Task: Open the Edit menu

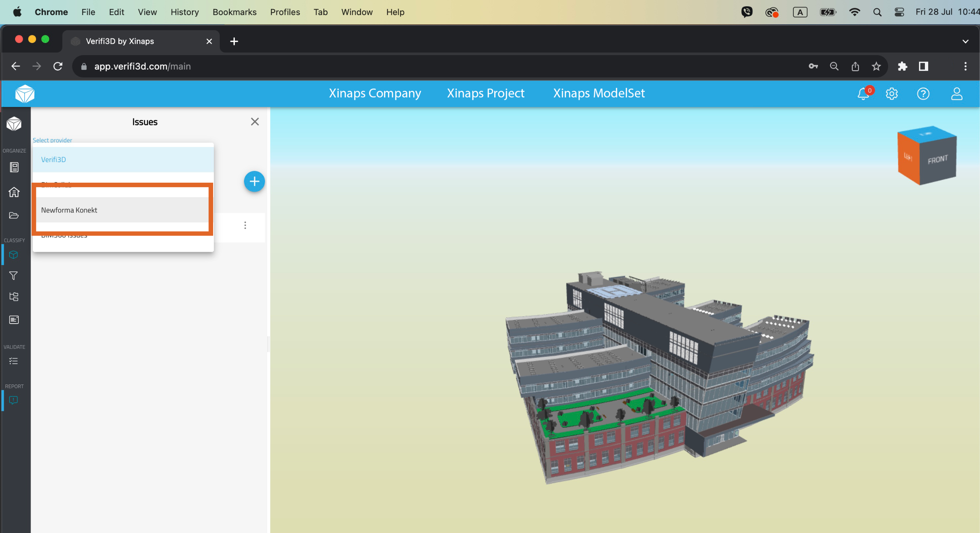Action: 116,12
